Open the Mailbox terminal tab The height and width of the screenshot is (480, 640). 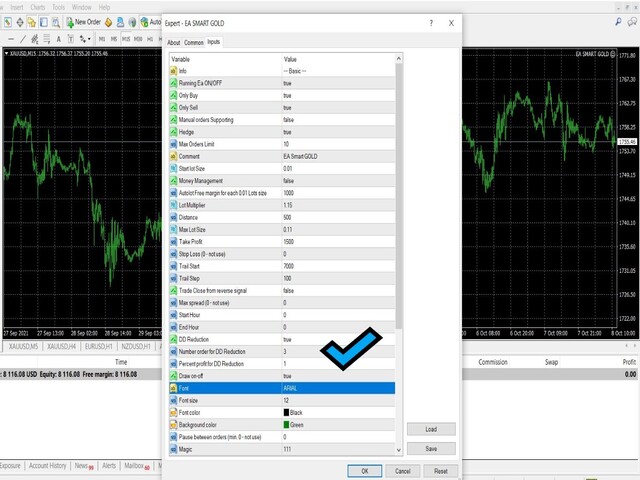click(x=137, y=466)
